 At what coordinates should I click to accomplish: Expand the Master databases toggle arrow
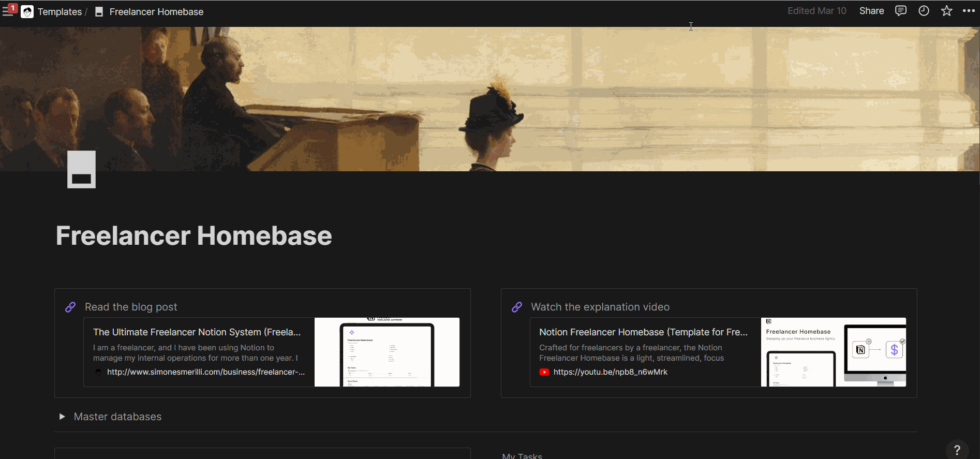tap(62, 417)
